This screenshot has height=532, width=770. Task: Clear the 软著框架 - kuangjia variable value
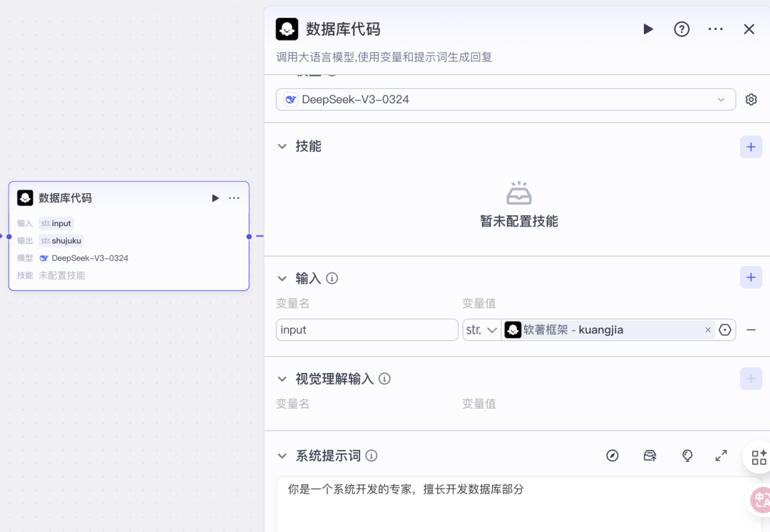pyautogui.click(x=708, y=330)
